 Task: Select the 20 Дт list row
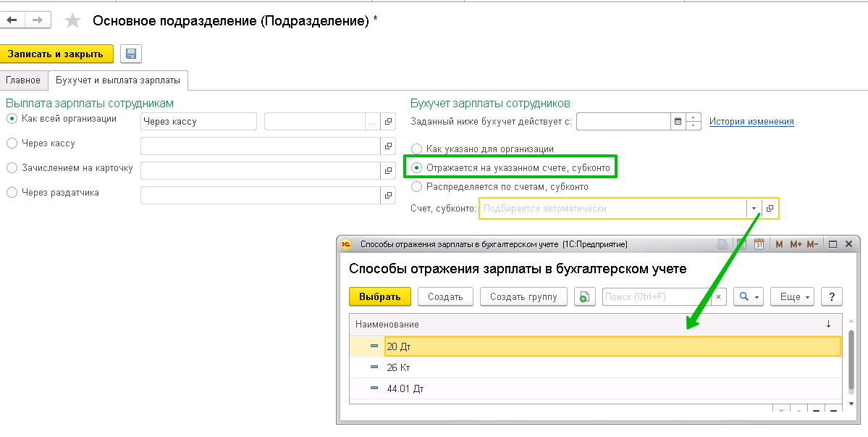[596, 346]
